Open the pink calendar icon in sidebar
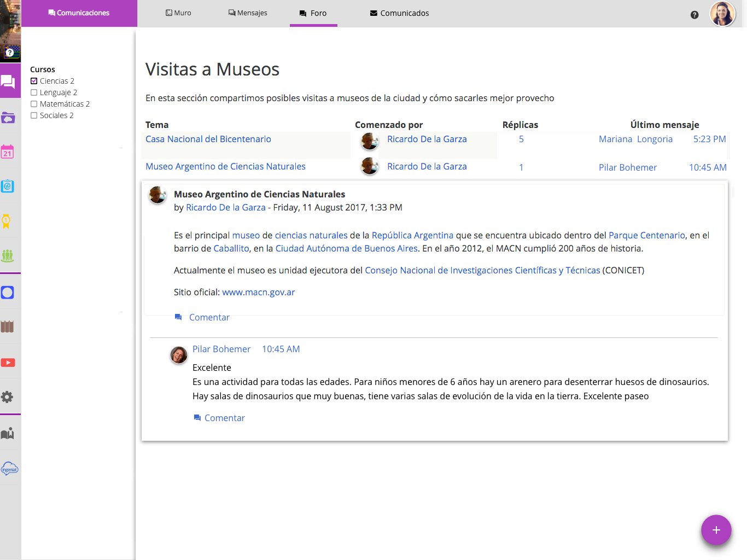The width and height of the screenshot is (747, 560). pos(7,152)
